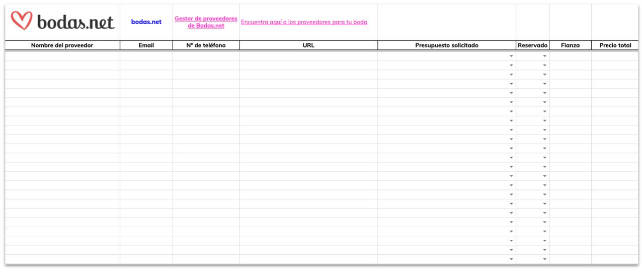Open last row's Reservado dropdown arrow
644x274 pixels.
544,259
